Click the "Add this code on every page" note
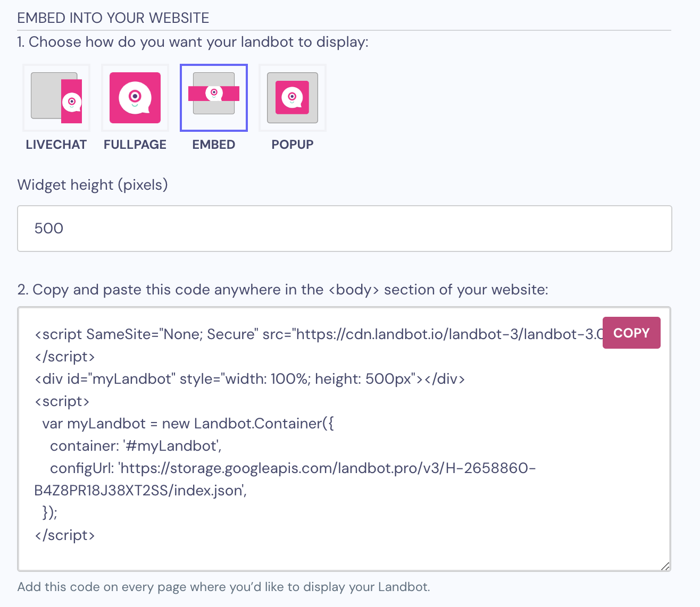Viewport: 700px width, 607px height. [224, 587]
